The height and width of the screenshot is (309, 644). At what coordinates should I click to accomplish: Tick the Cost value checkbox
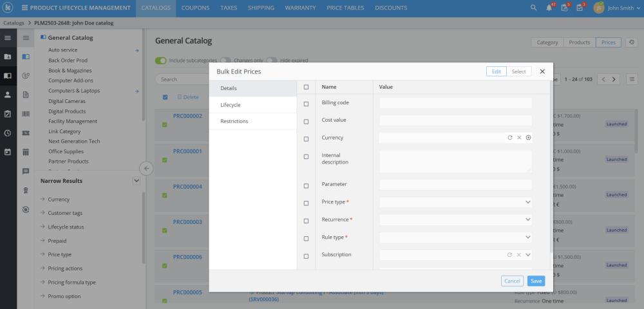(x=306, y=122)
